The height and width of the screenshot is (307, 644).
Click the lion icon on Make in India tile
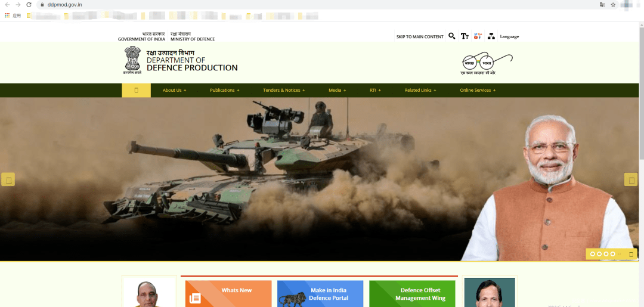[292, 300]
